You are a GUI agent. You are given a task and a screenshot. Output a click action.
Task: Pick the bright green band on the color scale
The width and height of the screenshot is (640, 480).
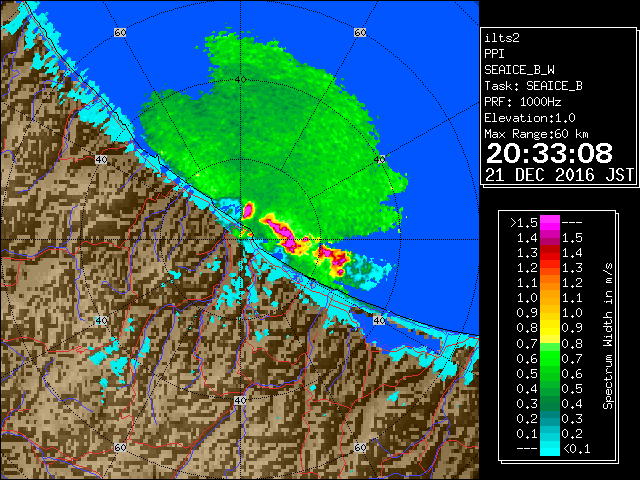tap(550, 358)
